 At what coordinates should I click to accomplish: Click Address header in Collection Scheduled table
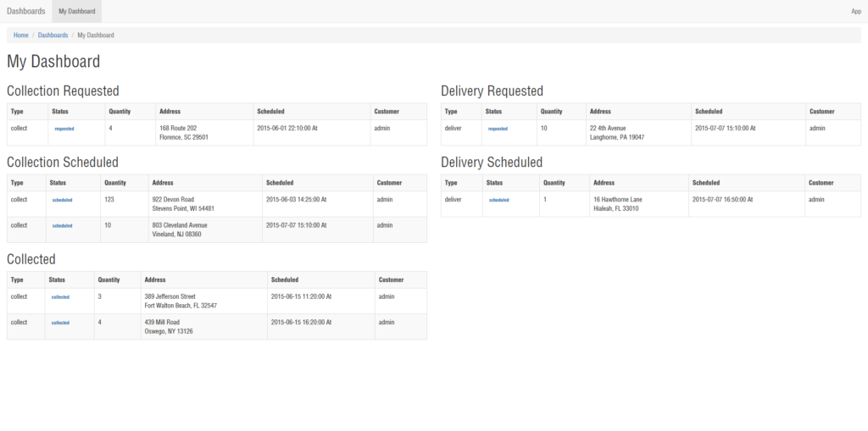[163, 183]
